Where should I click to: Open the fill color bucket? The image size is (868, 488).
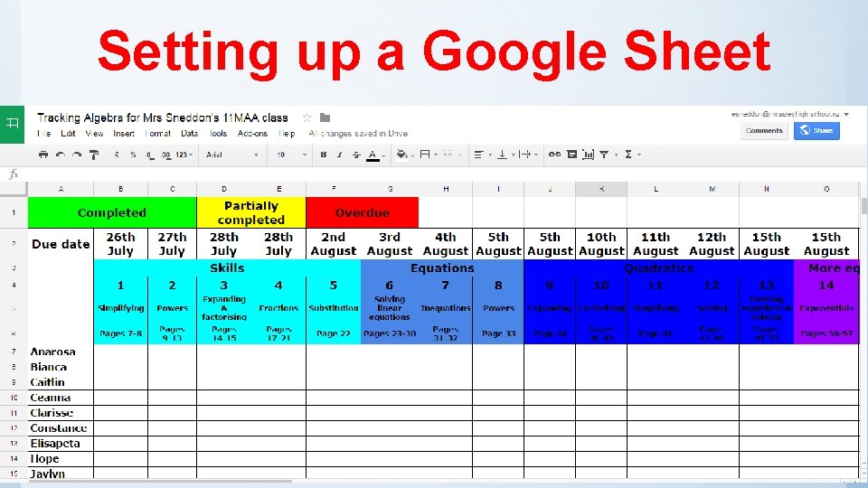point(405,155)
